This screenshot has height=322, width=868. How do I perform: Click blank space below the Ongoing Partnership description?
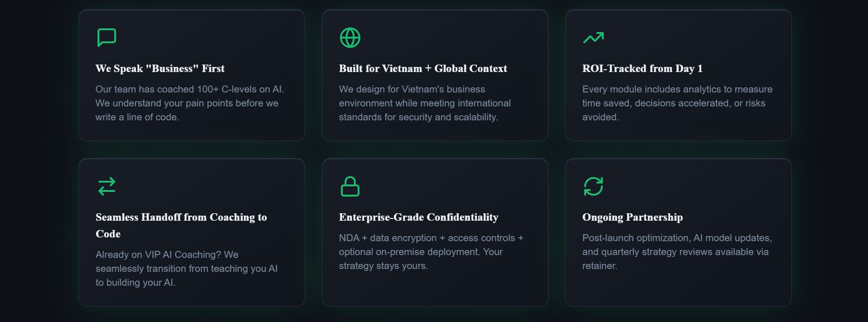[678, 289]
